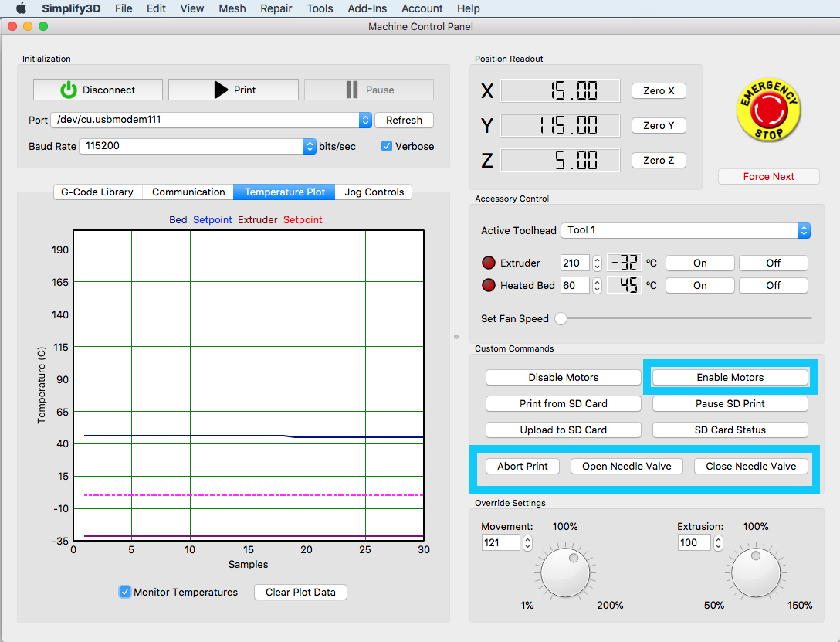Click Close Needle Valve
Viewport: 840px width, 642px height.
(750, 466)
